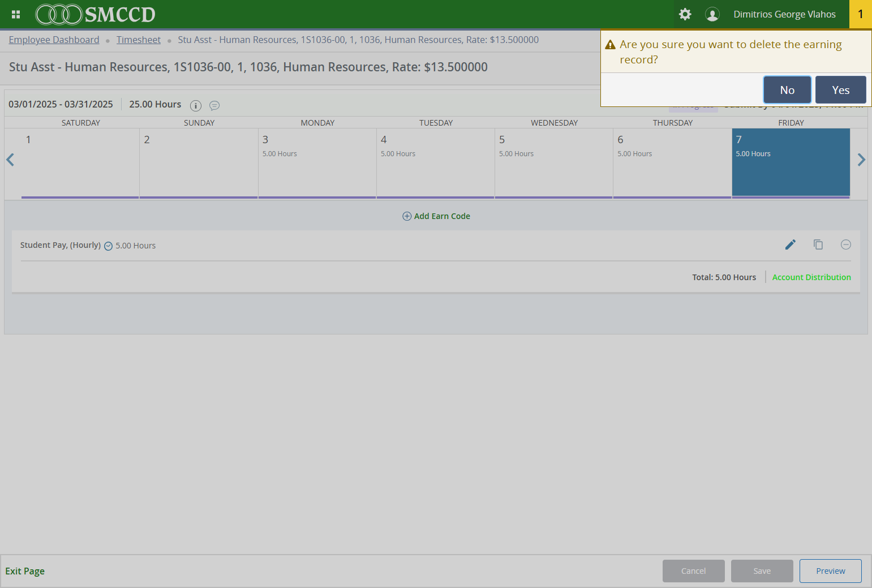Open Employee Dashboard breadcrumb link

point(54,40)
